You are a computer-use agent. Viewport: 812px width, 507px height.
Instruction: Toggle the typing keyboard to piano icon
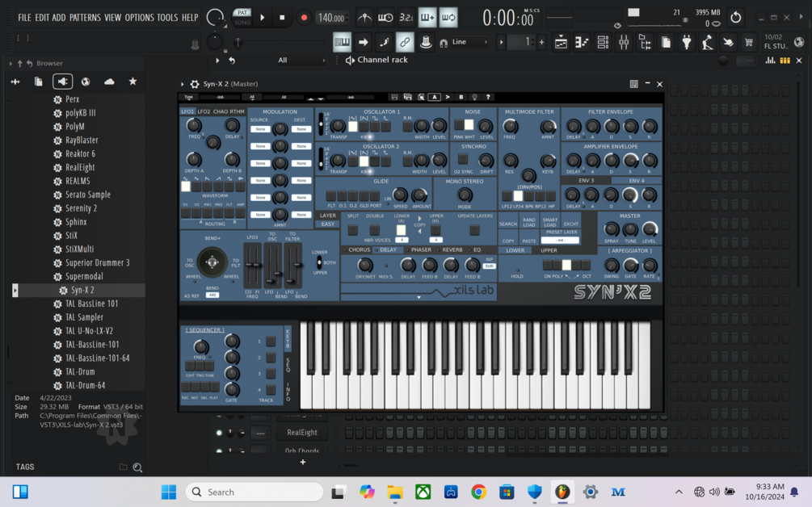[x=342, y=43]
